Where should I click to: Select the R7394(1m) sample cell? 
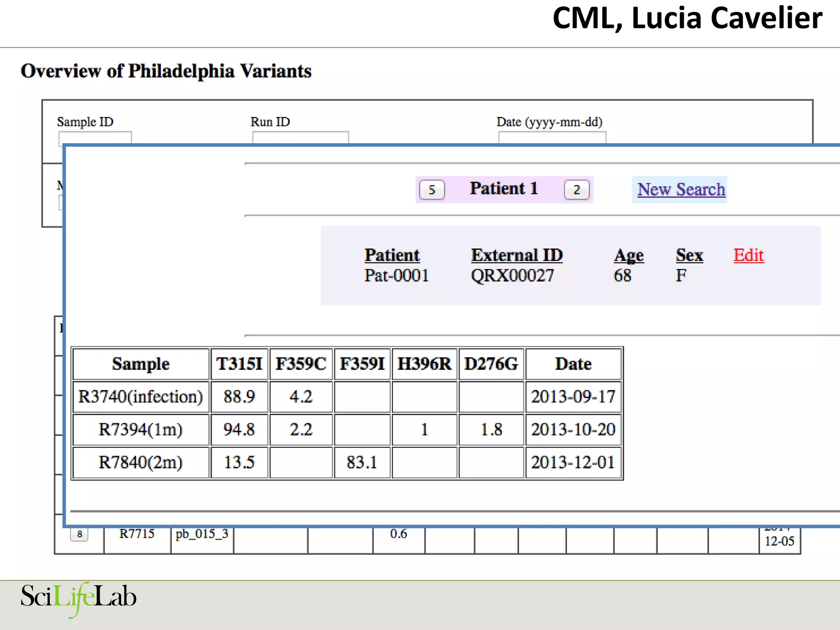coord(141,430)
